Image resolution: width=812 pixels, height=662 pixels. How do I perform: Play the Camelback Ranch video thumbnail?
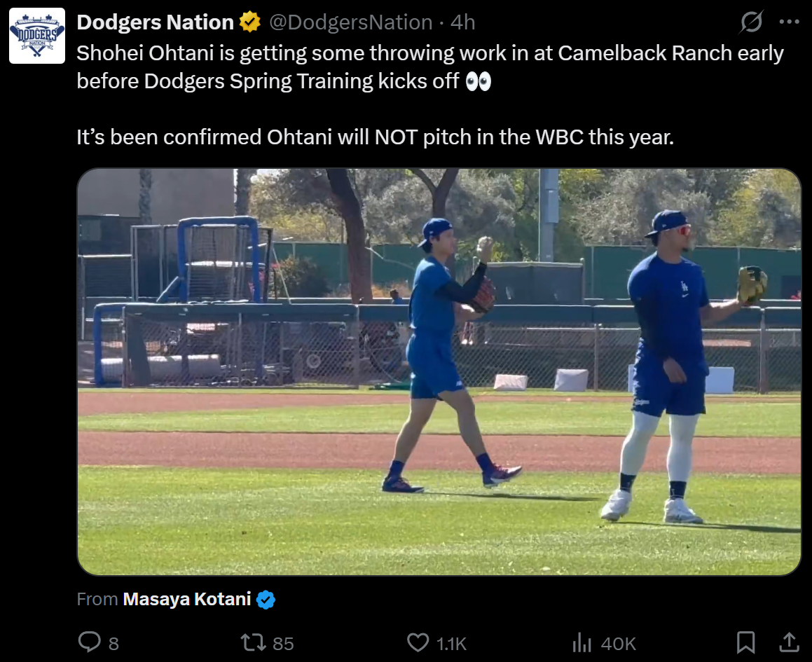(439, 371)
